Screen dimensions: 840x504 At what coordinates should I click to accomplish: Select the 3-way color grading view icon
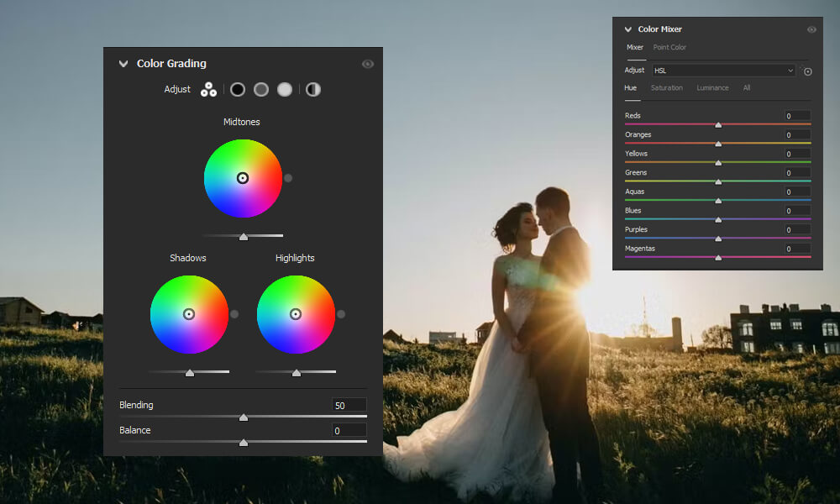(x=208, y=89)
